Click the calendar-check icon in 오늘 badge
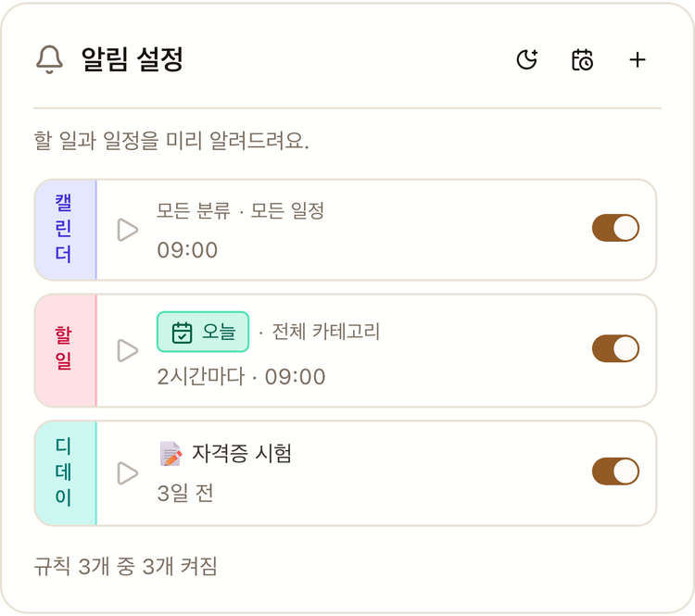695x616 pixels. coord(182,333)
